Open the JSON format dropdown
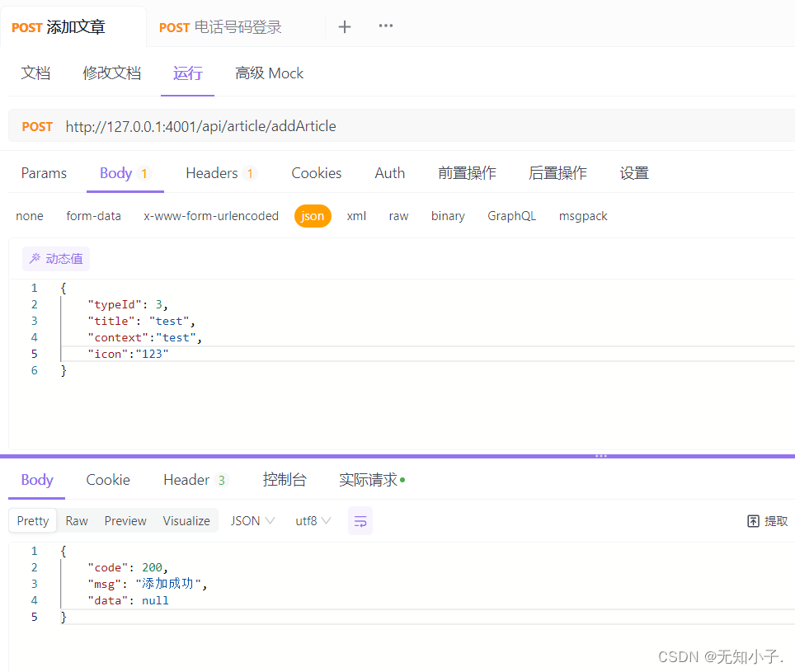 (252, 520)
